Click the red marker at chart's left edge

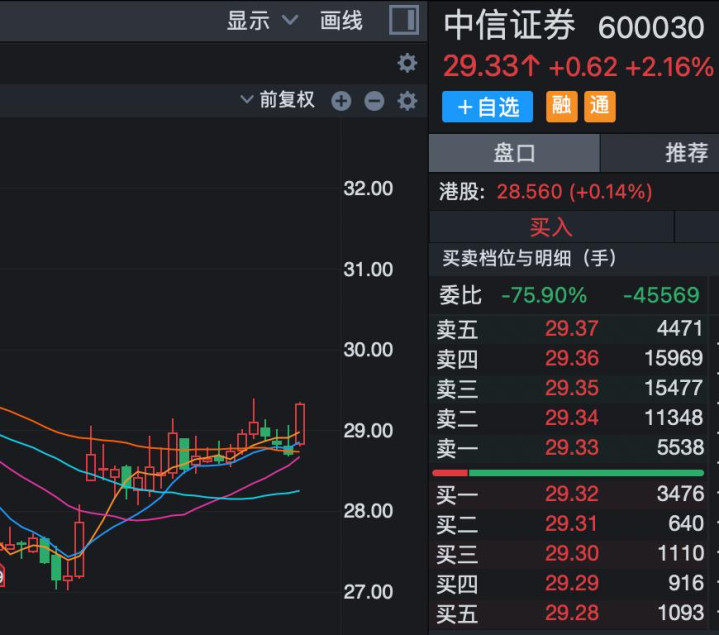[x=2, y=575]
